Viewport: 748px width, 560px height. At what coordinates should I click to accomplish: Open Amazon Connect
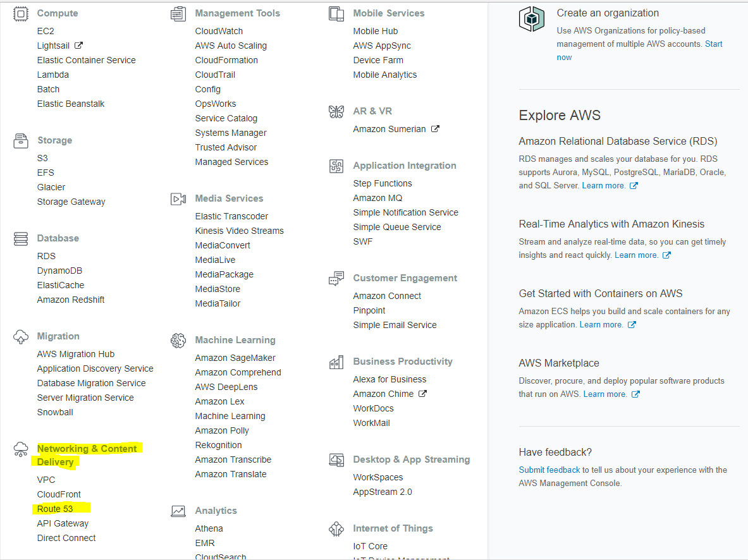[x=387, y=296]
